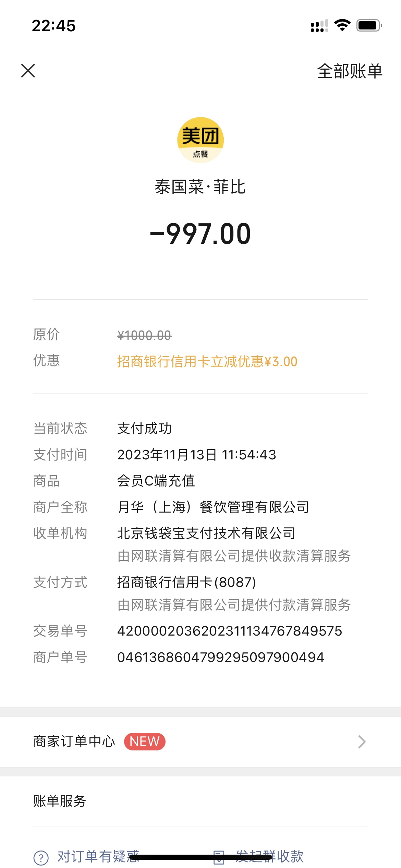The width and height of the screenshot is (401, 868).
Task: Tap the question mark help icon
Action: pyautogui.click(x=41, y=858)
